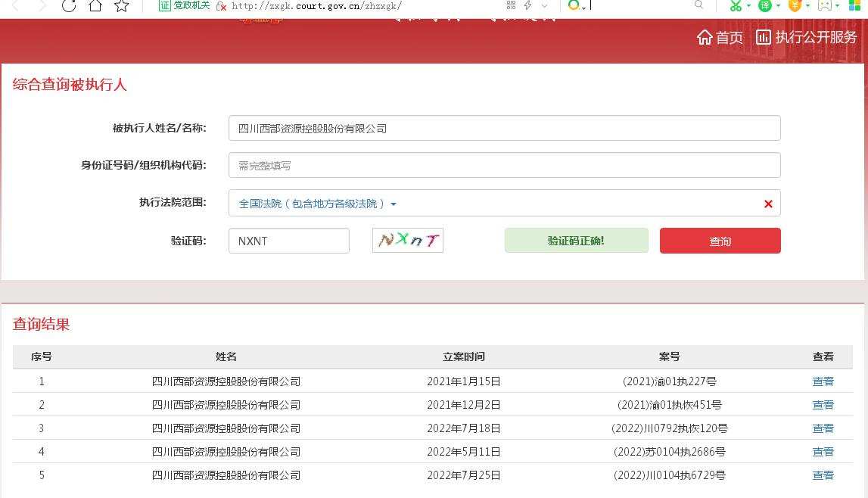Click company name in result row 1

click(226, 381)
